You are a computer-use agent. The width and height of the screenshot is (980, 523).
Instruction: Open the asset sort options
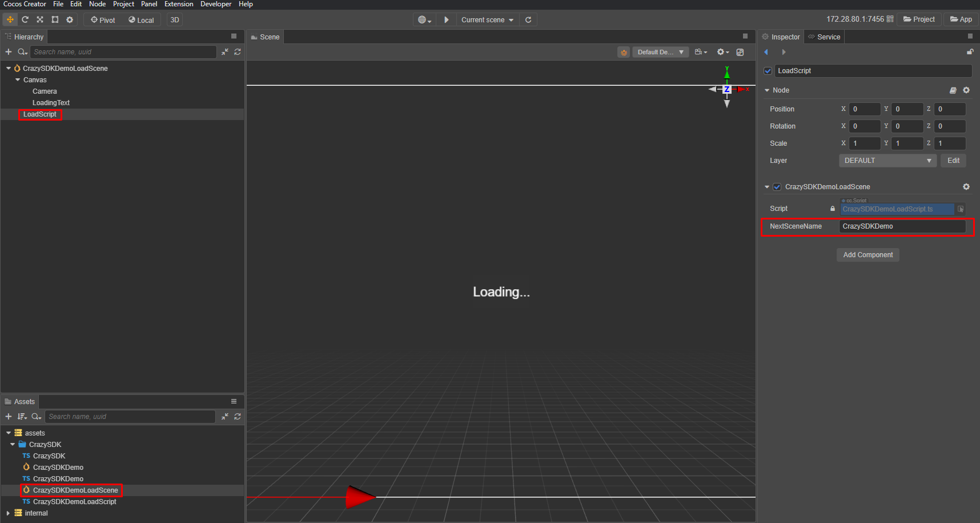pyautogui.click(x=22, y=417)
